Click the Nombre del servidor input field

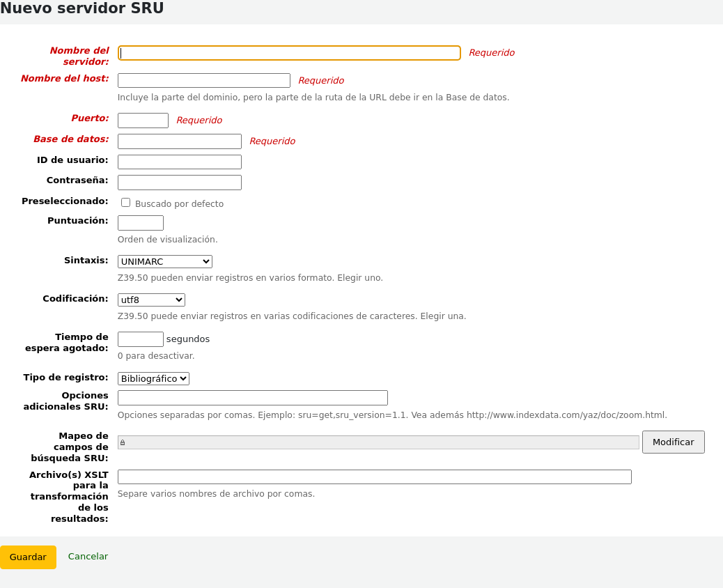click(x=289, y=52)
